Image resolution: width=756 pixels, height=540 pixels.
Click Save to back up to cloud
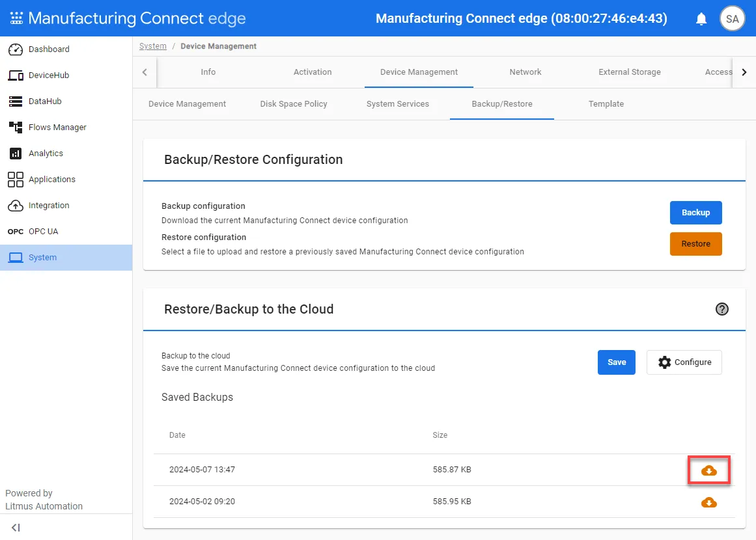[x=616, y=362]
